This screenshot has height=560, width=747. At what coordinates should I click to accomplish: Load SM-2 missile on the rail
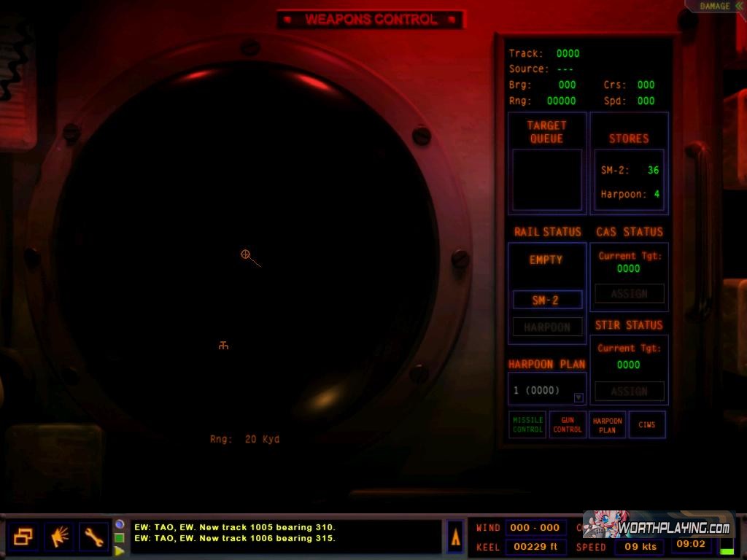pyautogui.click(x=547, y=300)
